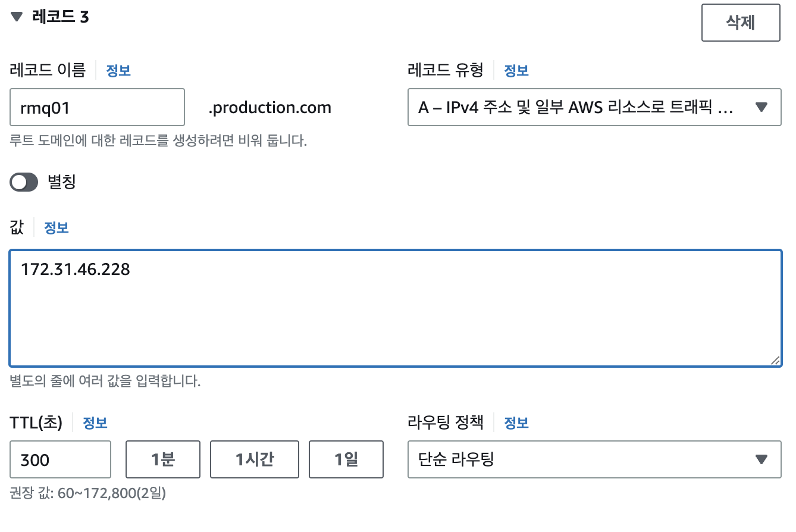
Task: Open 정보 link next to 값
Action: (57, 227)
